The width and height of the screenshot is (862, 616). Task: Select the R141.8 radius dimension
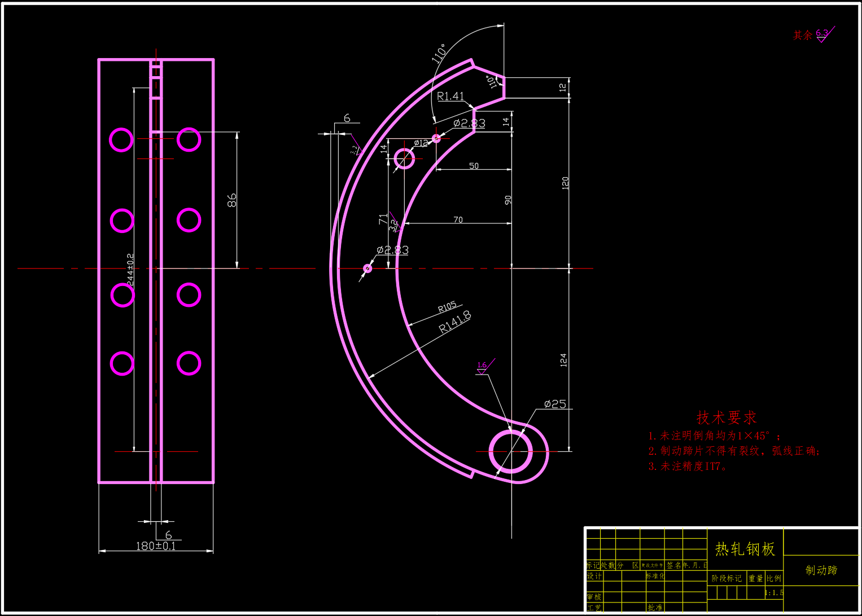(455, 322)
